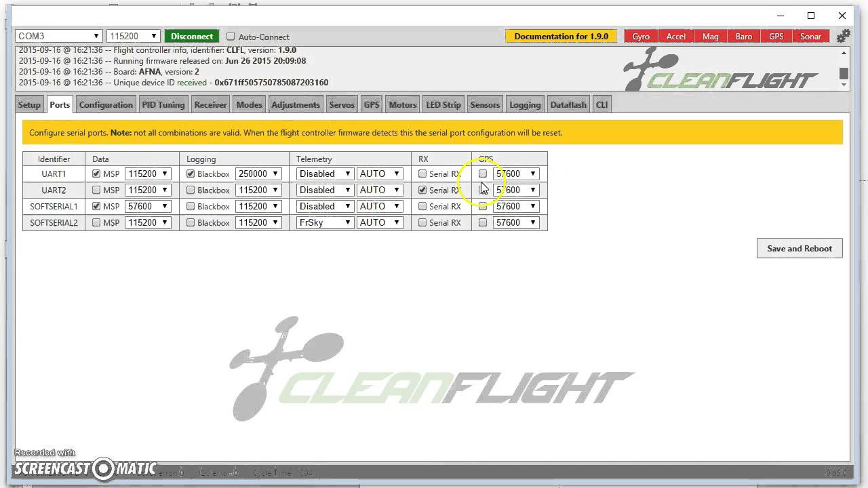Open UART1 Blackbox 250000 baud dropdown

pos(258,174)
